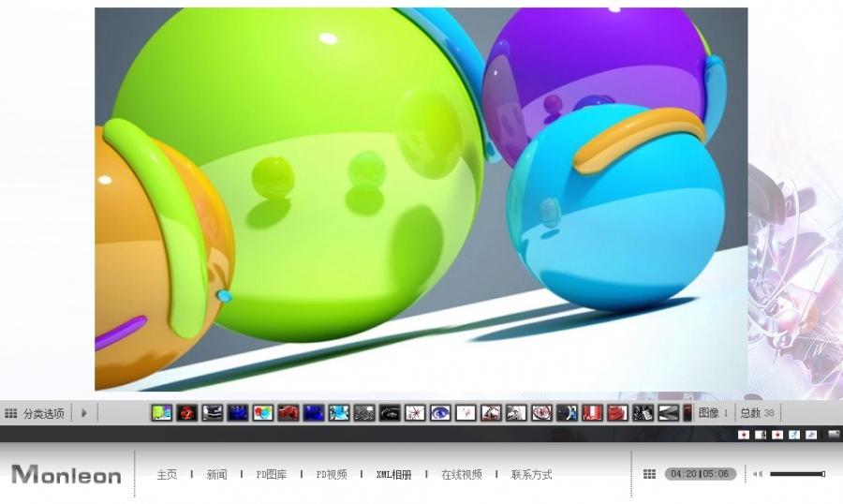Open the XML相册 album tab
Image resolution: width=843 pixels, height=504 pixels.
[x=393, y=474]
